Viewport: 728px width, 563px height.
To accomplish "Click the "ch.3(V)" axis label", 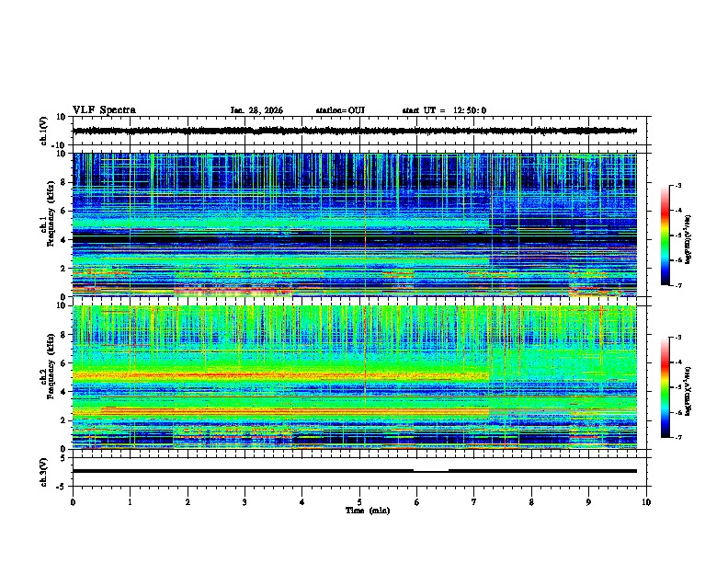I will [x=43, y=472].
